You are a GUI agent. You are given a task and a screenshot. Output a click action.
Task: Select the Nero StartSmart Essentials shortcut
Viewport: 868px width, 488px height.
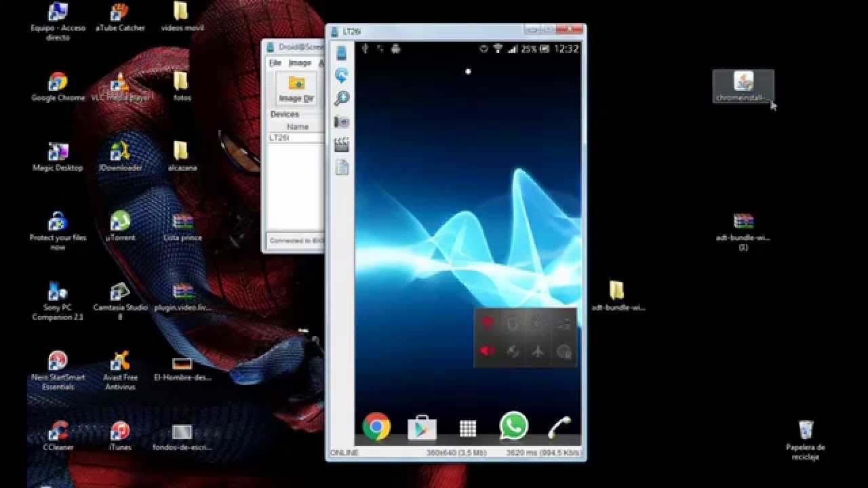(x=58, y=371)
